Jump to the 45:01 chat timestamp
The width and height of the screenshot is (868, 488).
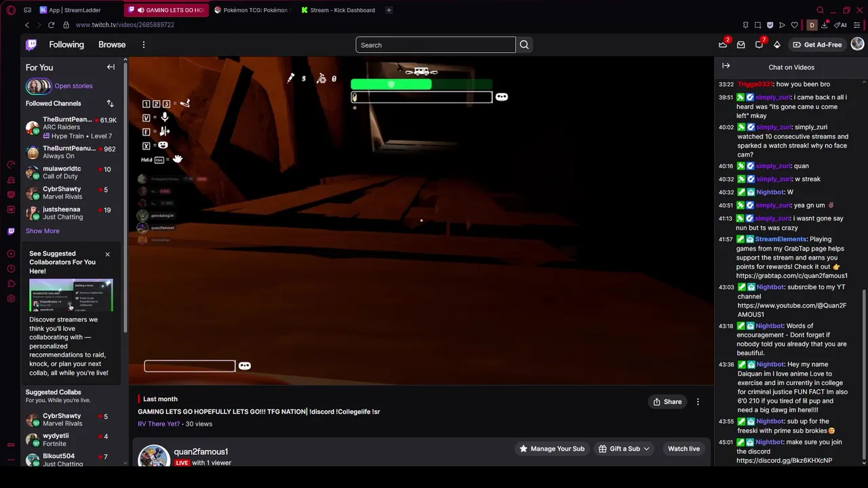726,442
